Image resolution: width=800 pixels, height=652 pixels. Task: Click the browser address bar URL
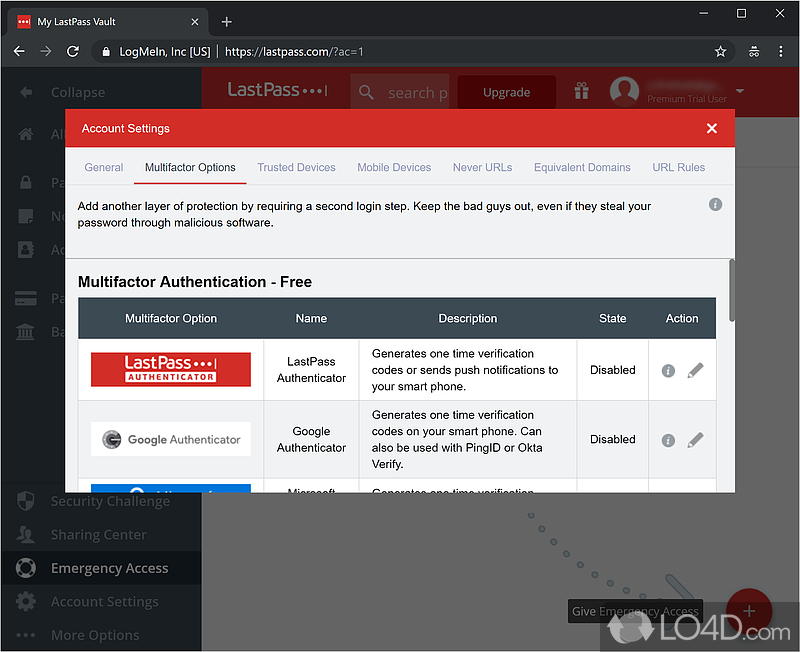point(294,52)
